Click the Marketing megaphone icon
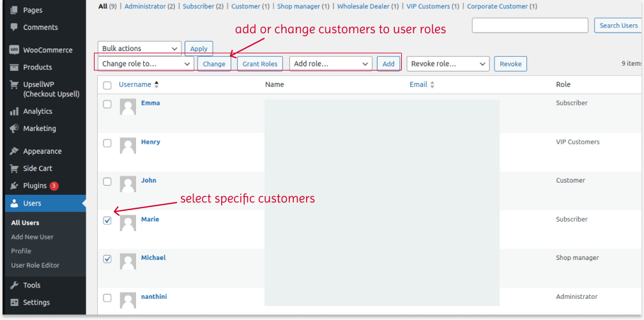 click(x=14, y=128)
